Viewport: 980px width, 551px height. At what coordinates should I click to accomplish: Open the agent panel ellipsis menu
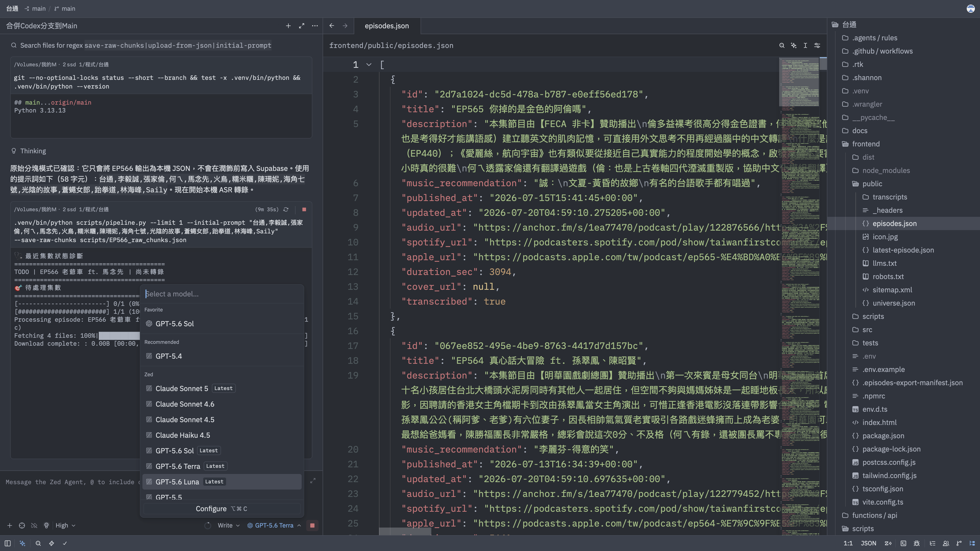[x=315, y=26]
